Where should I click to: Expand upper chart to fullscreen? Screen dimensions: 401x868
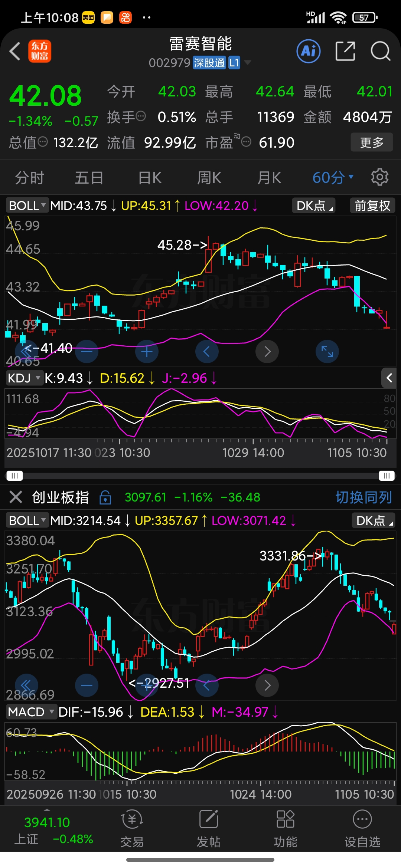click(327, 351)
